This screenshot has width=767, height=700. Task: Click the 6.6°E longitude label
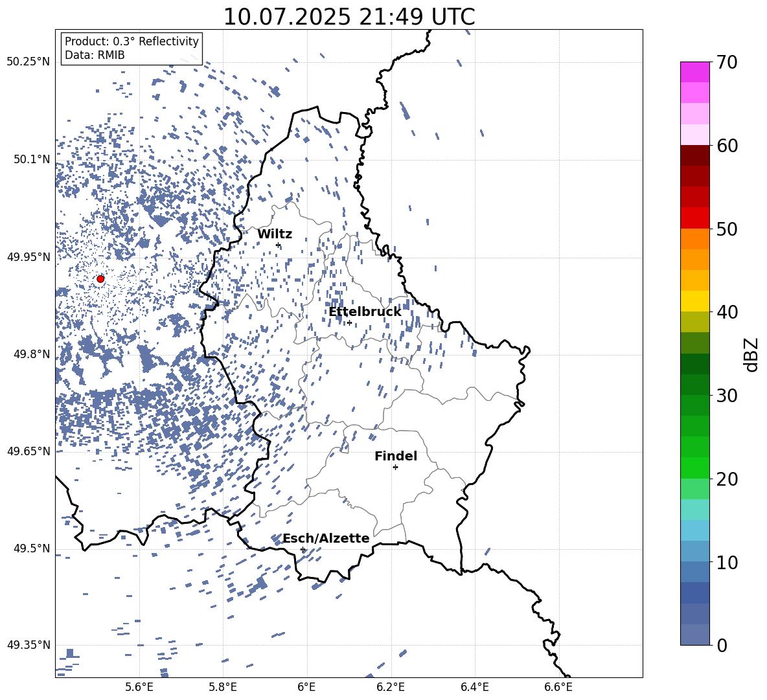pos(558,687)
